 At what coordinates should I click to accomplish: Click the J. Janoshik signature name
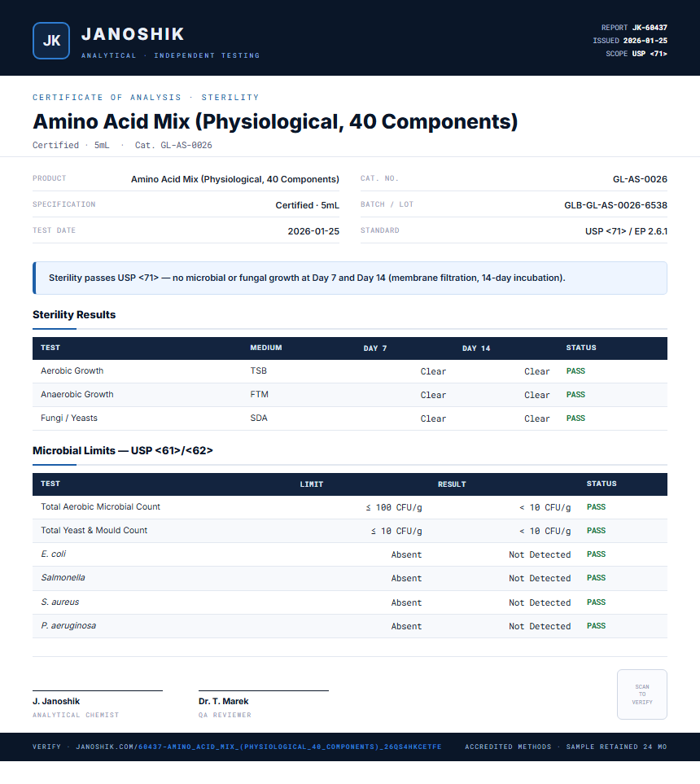(x=56, y=701)
